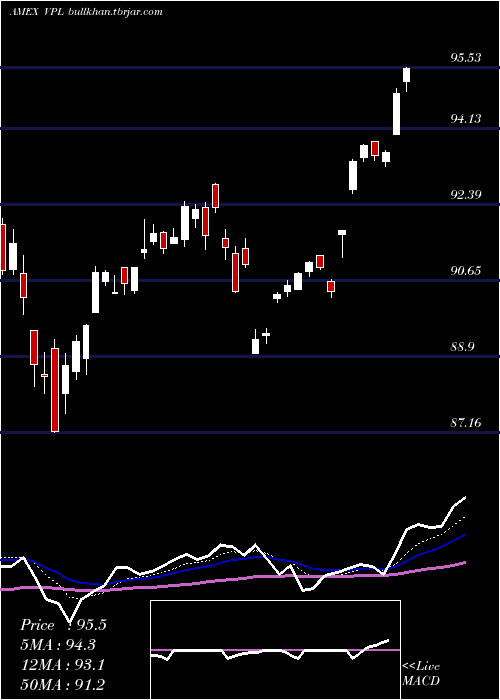The height and width of the screenshot is (700, 500).
Task: Click inside the MACD inset chart box
Action: click(x=275, y=650)
